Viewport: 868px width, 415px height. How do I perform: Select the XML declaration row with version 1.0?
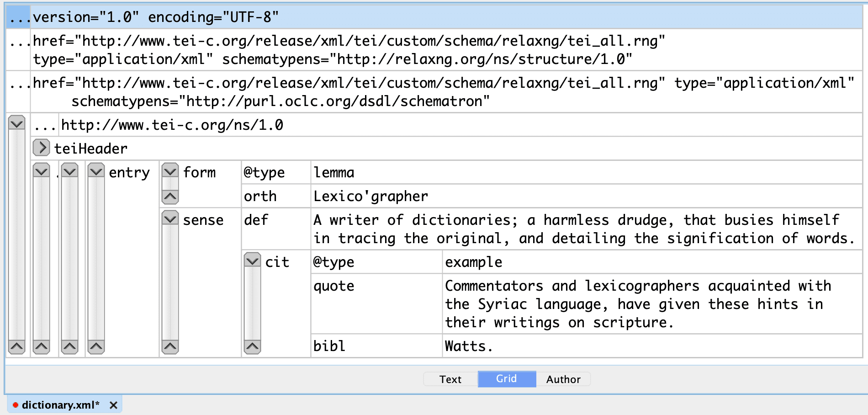coord(155,17)
